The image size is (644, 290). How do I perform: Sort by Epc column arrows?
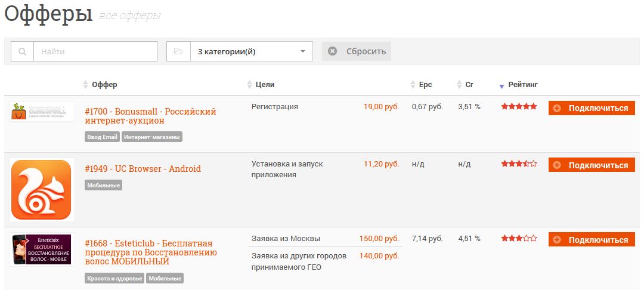point(413,85)
